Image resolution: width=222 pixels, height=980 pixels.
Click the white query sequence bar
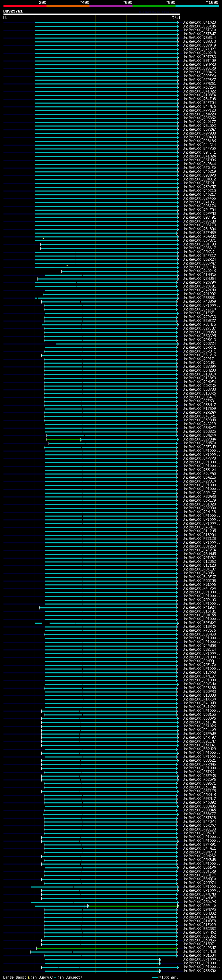point(92,15)
